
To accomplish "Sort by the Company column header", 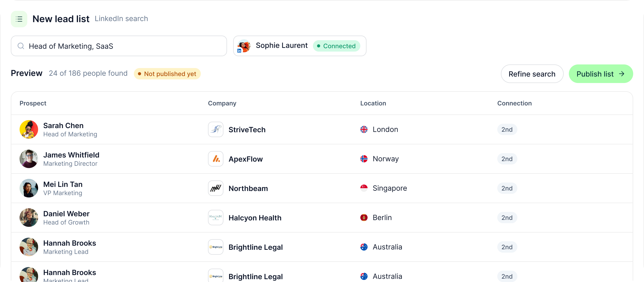I will (x=222, y=103).
